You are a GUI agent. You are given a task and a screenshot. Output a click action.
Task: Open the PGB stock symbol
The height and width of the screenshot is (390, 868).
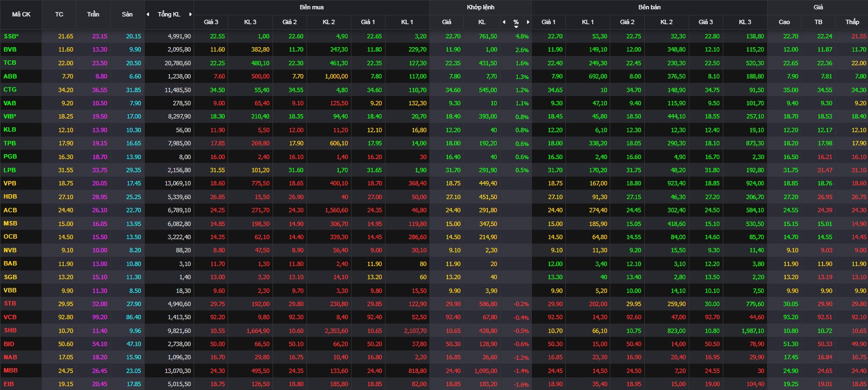click(x=10, y=156)
